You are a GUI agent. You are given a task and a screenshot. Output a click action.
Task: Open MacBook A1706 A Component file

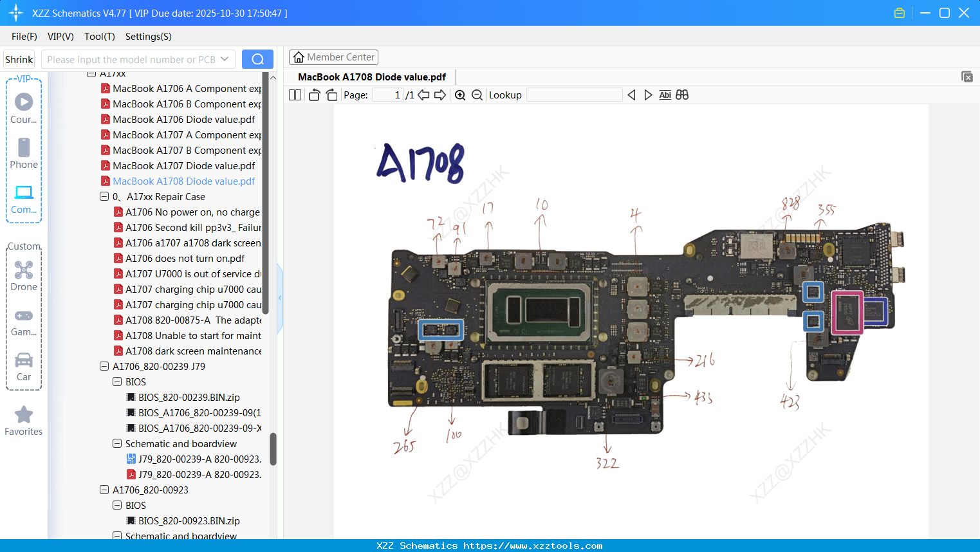click(181, 89)
